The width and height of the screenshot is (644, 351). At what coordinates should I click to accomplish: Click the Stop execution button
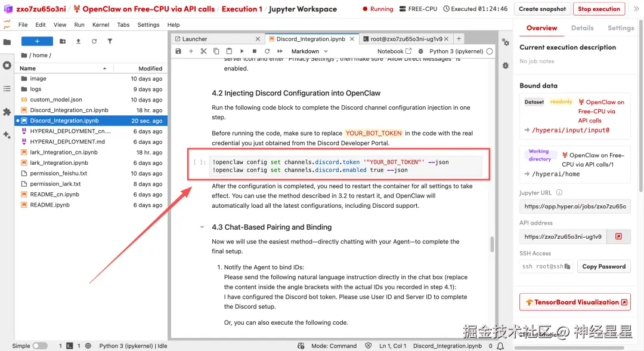599,8
